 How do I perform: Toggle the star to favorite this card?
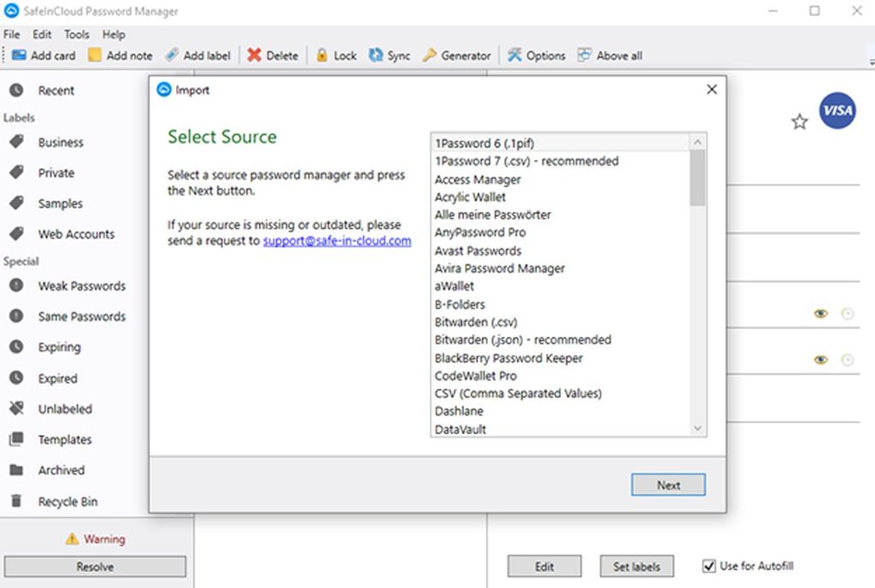(800, 122)
